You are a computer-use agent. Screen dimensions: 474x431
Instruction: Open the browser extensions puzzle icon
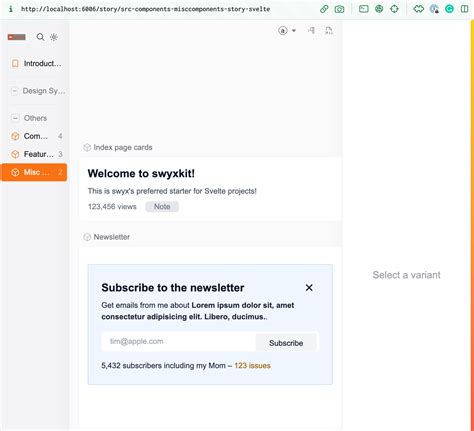click(x=419, y=9)
